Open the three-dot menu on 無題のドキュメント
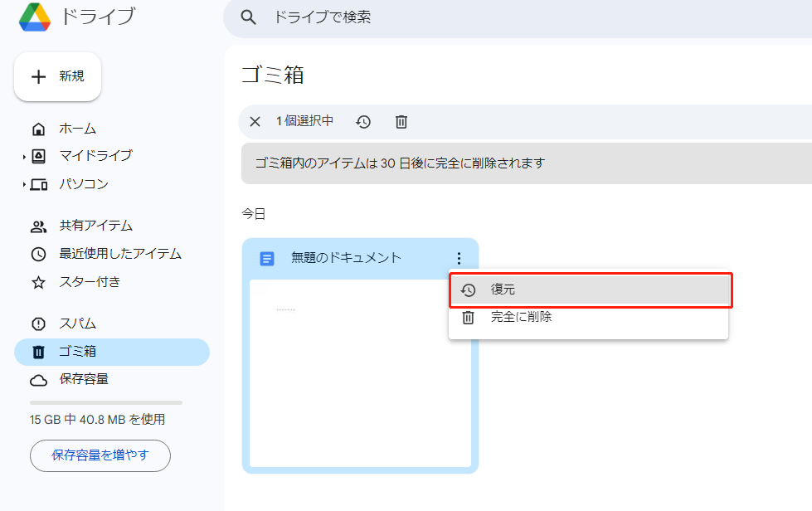The height and width of the screenshot is (511, 812). click(x=459, y=259)
